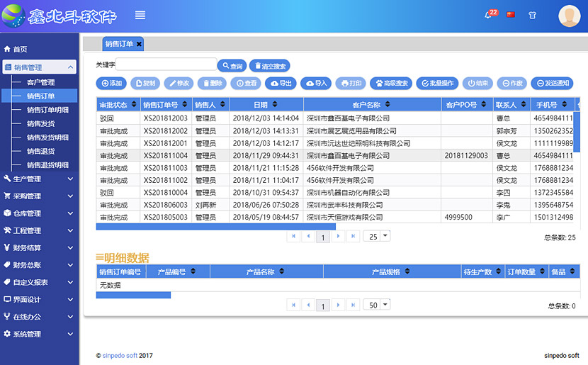Click the Chinese flag language icon
The height and width of the screenshot is (365, 588).
pyautogui.click(x=511, y=15)
